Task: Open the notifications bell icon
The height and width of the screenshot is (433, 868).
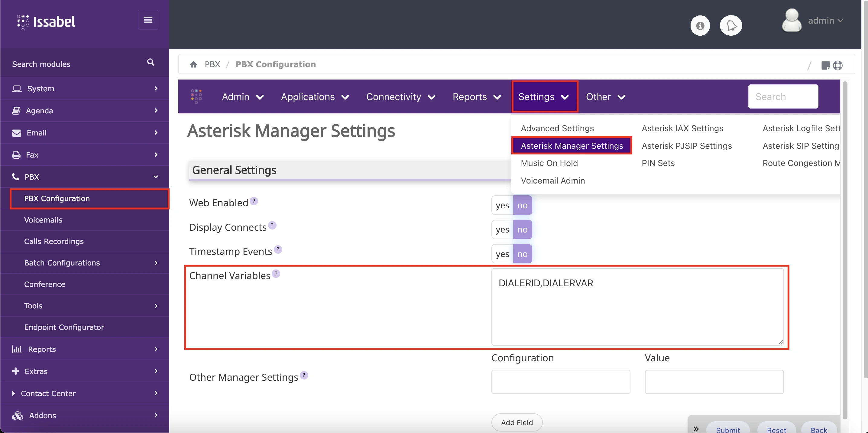Action: click(x=731, y=25)
